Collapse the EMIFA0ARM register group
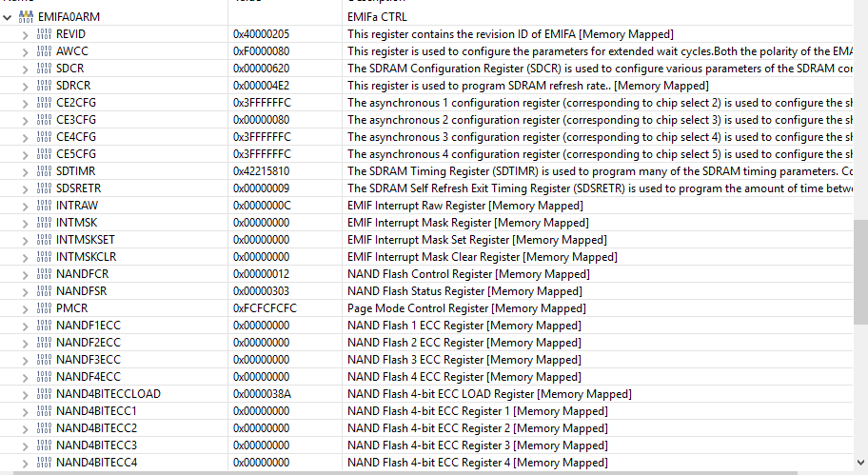 coord(8,17)
